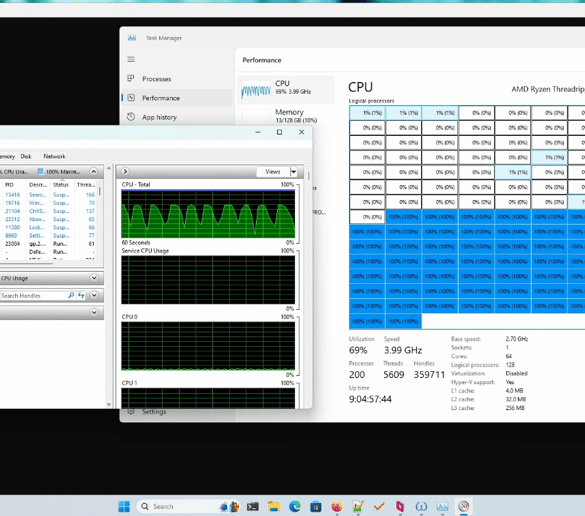
Task: Select process row with PID 11300
Action: pyautogui.click(x=49, y=228)
